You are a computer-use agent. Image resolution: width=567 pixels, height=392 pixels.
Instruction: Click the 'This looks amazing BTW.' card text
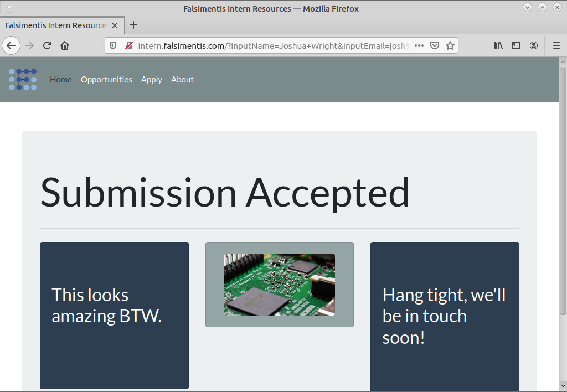[106, 305]
